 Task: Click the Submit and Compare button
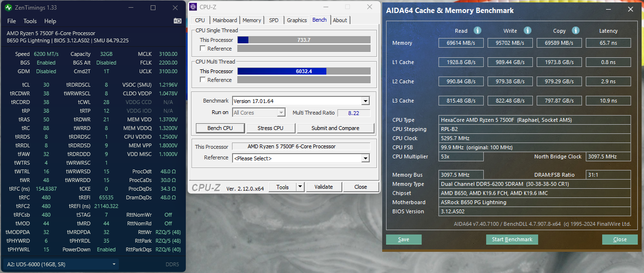pos(335,128)
